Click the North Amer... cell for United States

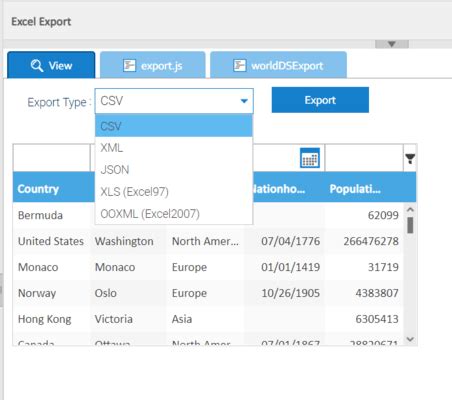pyautogui.click(x=205, y=241)
